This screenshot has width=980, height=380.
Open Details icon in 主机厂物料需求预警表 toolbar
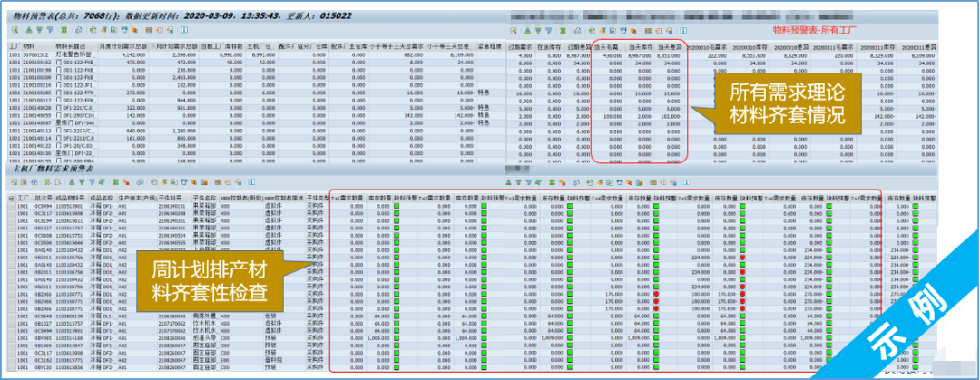tap(15, 182)
